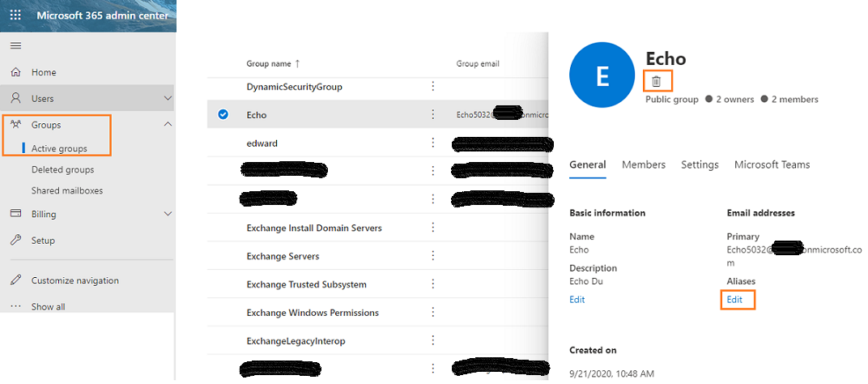
Task: Click the Echo Du description text
Action: tap(586, 281)
